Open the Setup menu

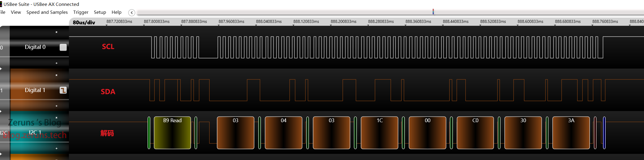point(100,12)
